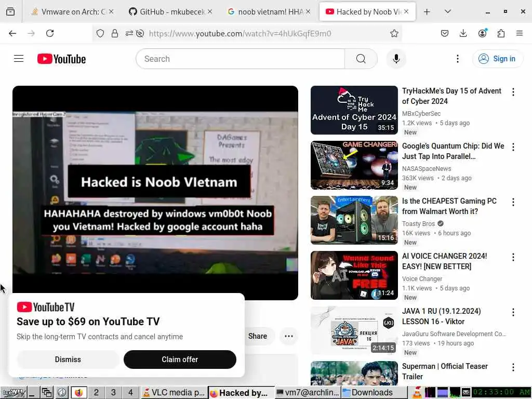The width and height of the screenshot is (532, 399).
Task: Open YouTube settings three-dot menu
Action: (457, 59)
